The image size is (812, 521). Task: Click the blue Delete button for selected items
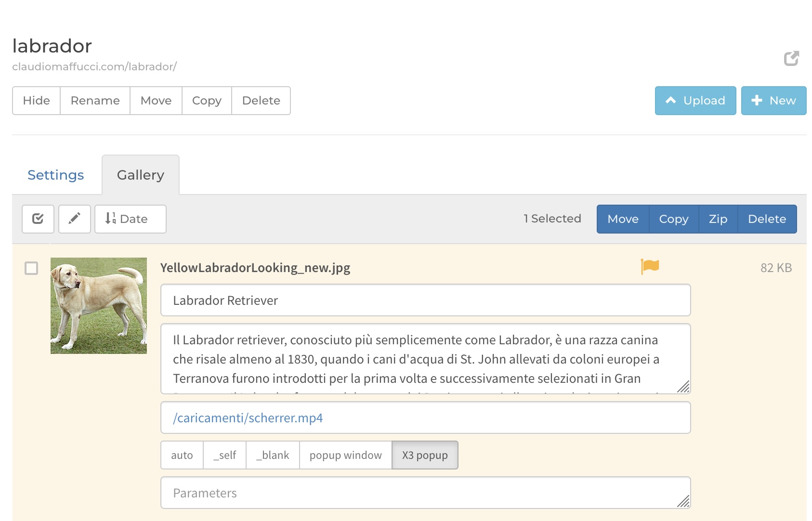(x=767, y=219)
